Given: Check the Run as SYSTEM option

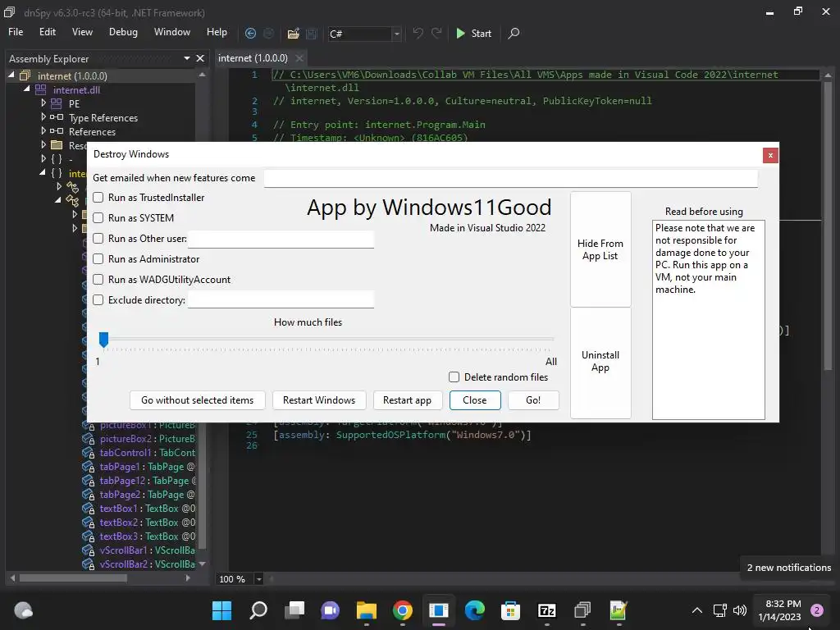Looking at the screenshot, I should click(x=98, y=218).
